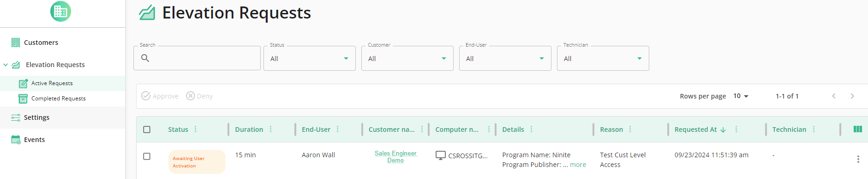Image resolution: width=868 pixels, height=179 pixels.
Task: Open the Customer filter dropdown
Action: tap(407, 58)
